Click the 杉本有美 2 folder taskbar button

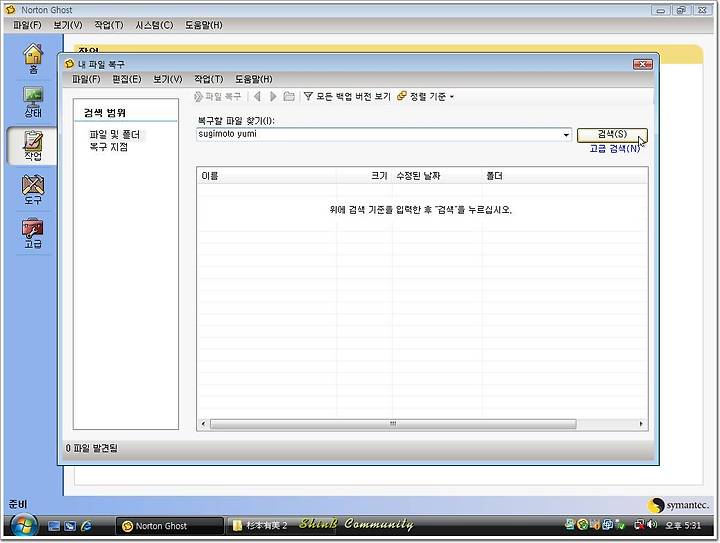click(259, 526)
